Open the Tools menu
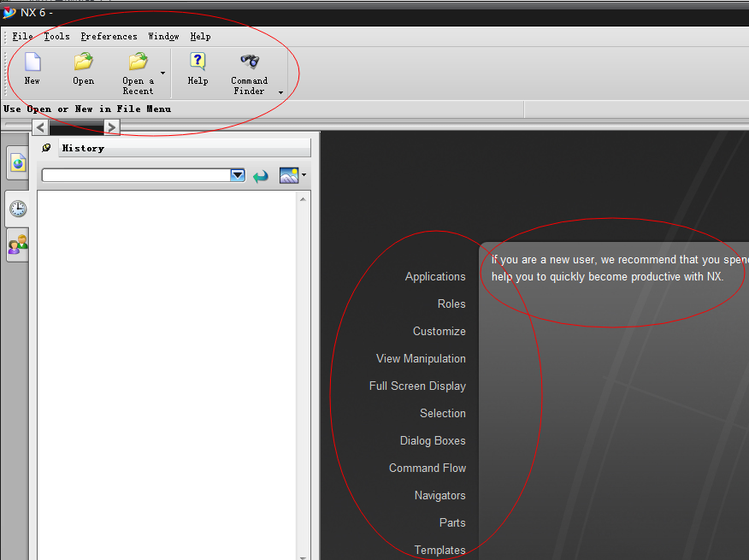Image resolution: width=749 pixels, height=560 pixels. tap(56, 36)
